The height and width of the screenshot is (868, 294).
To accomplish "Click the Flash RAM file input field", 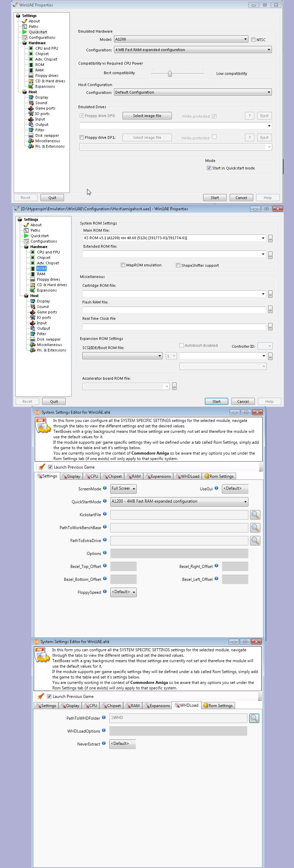I will pyautogui.click(x=174, y=310).
